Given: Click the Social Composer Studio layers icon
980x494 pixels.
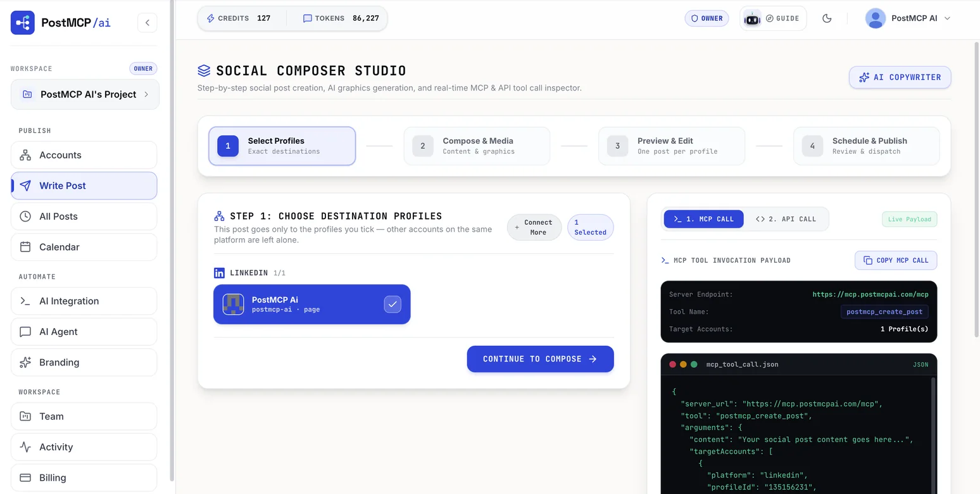Looking at the screenshot, I should (204, 70).
